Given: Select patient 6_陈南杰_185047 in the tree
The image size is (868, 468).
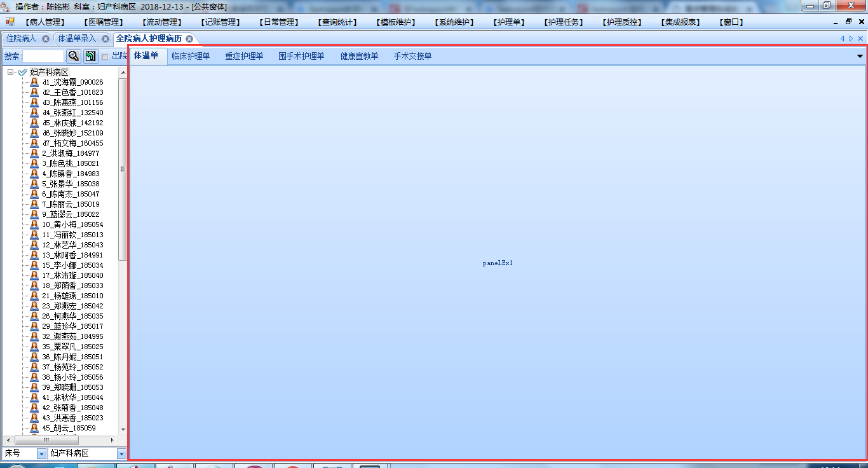Looking at the screenshot, I should pyautogui.click(x=71, y=194).
